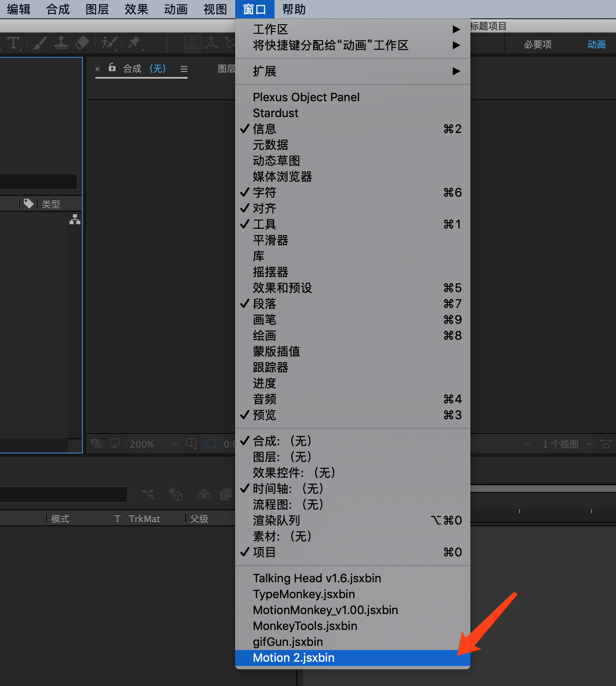Switch to the 图层 viewer tab
The height and width of the screenshot is (686, 616).
(x=226, y=69)
